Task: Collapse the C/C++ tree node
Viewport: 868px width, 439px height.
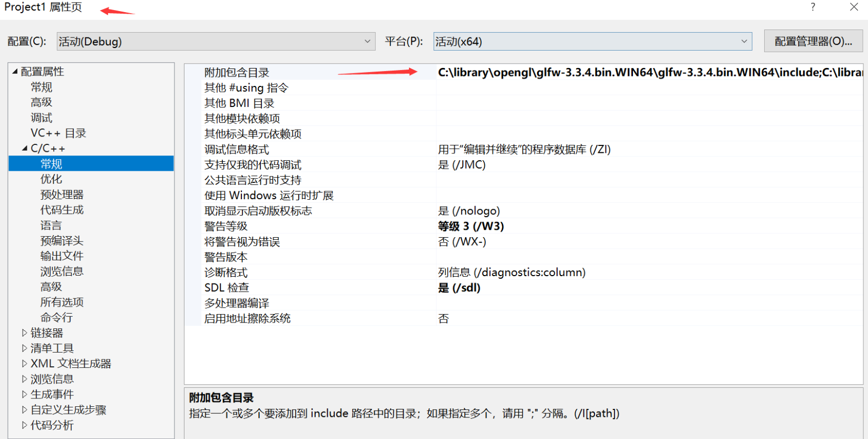Action: tap(25, 149)
